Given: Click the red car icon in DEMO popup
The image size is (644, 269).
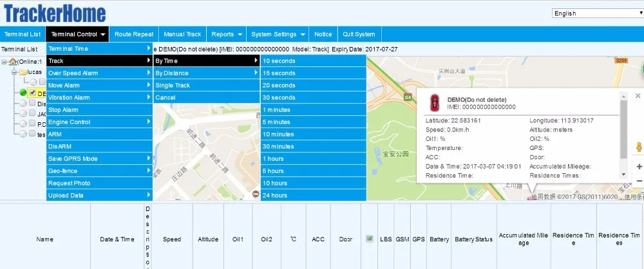Looking at the screenshot, I should (x=433, y=103).
